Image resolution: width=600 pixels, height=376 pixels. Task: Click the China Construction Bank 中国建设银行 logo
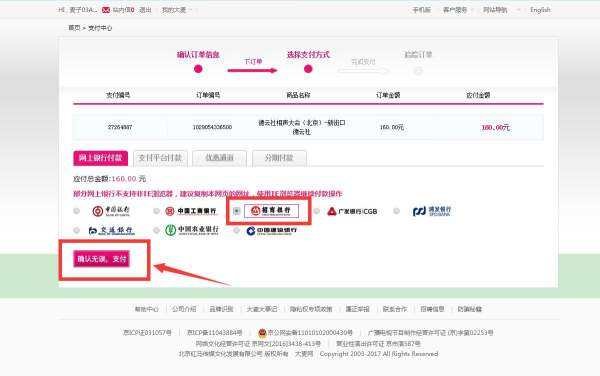point(272,231)
